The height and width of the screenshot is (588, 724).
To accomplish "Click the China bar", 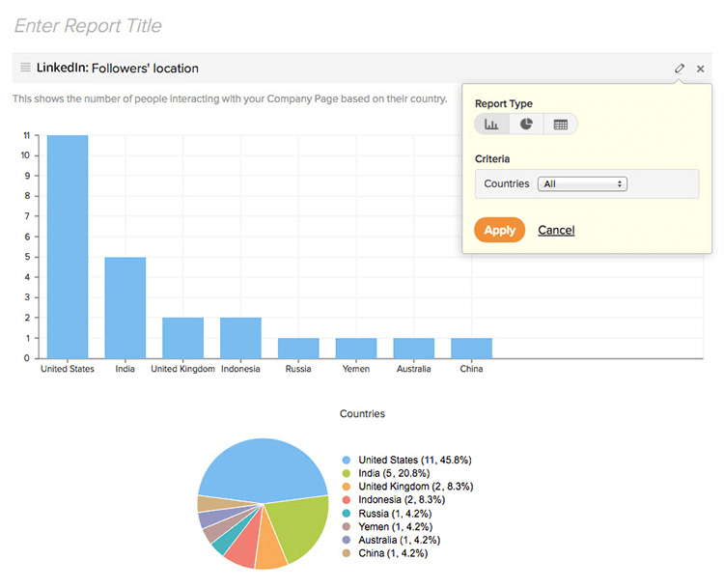I will point(471,348).
